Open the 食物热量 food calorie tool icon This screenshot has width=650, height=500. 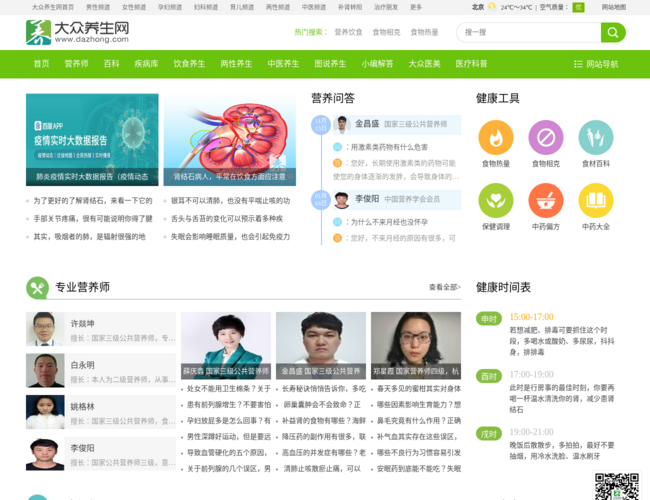(x=496, y=137)
